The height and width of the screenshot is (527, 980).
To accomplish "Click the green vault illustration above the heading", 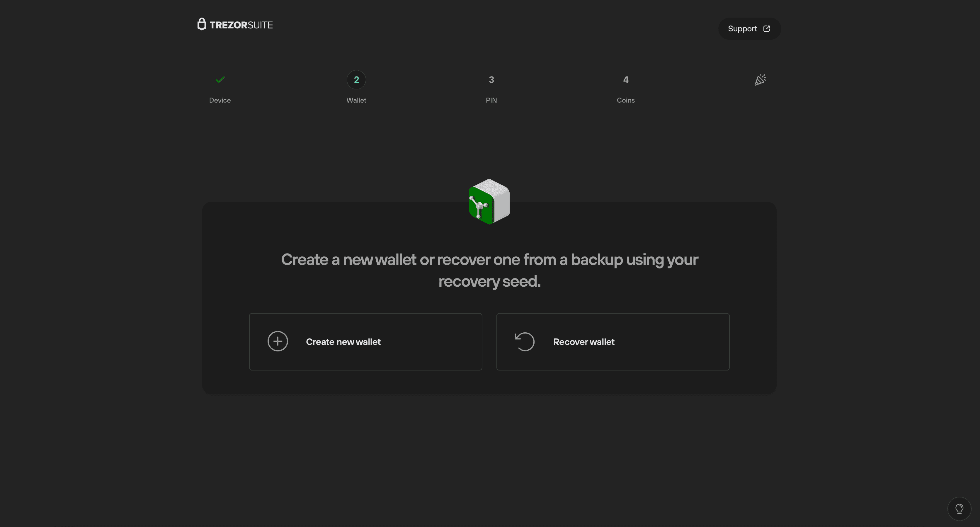I will coord(489,203).
